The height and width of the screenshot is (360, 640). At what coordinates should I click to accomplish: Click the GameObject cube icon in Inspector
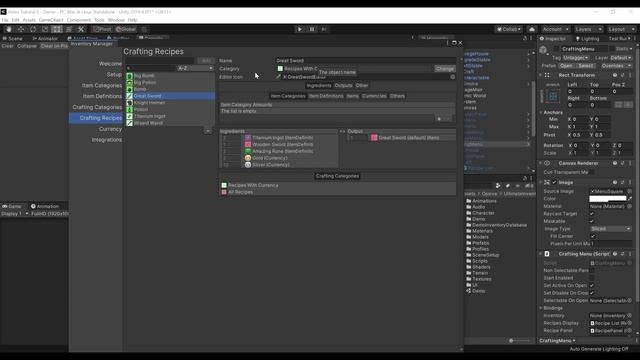(543, 50)
